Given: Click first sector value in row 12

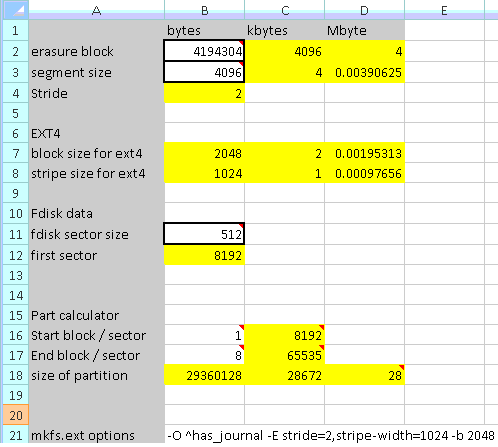Looking at the screenshot, I should (204, 255).
